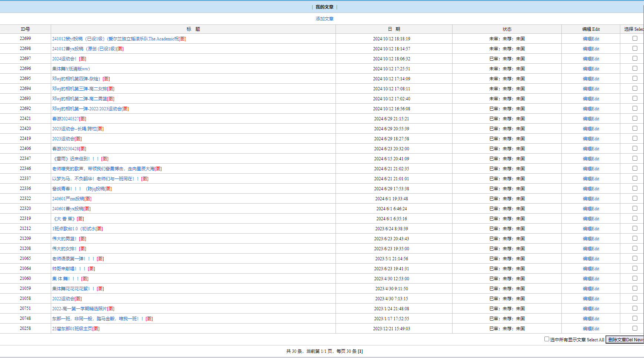The image size is (644, 358).
Task: Check the select box for article 22698
Action: point(635,48)
